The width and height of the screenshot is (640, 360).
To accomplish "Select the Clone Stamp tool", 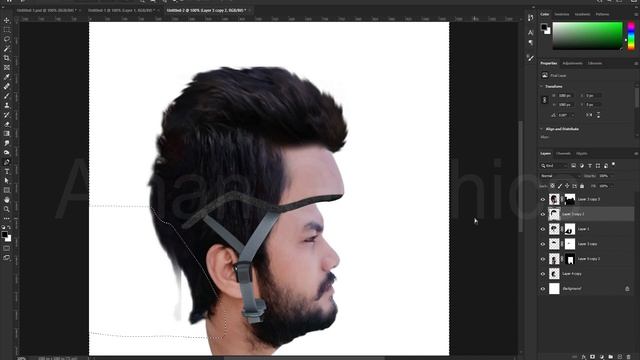I will coord(7,105).
